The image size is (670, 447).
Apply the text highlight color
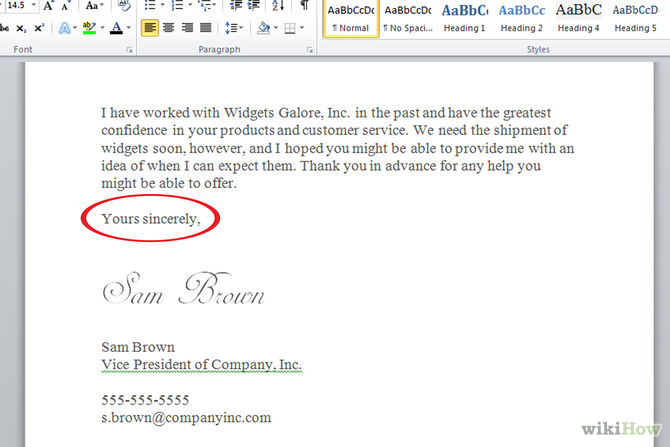click(89, 28)
